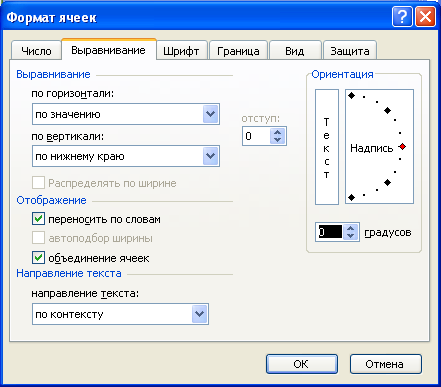Increase the отступ value with up arrow
The height and width of the screenshot is (387, 441).
(x=277, y=132)
